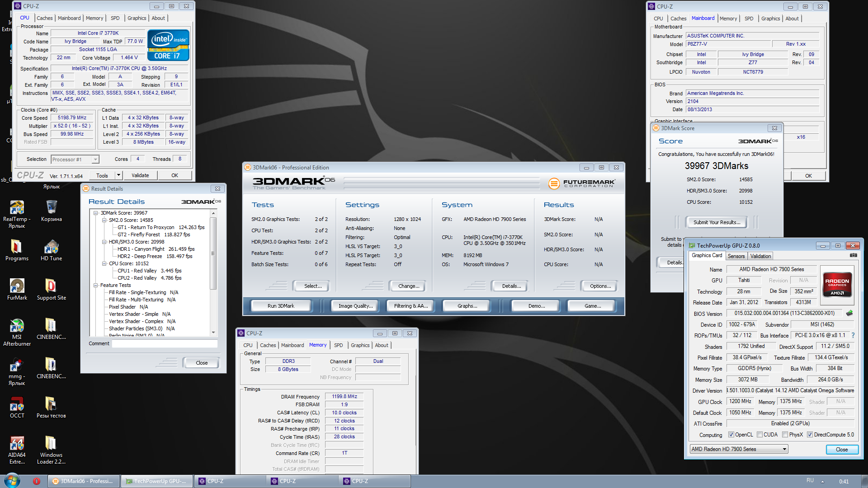The height and width of the screenshot is (488, 868).
Task: Click the GPU-Z bus interface question mark
Action: pos(853,335)
